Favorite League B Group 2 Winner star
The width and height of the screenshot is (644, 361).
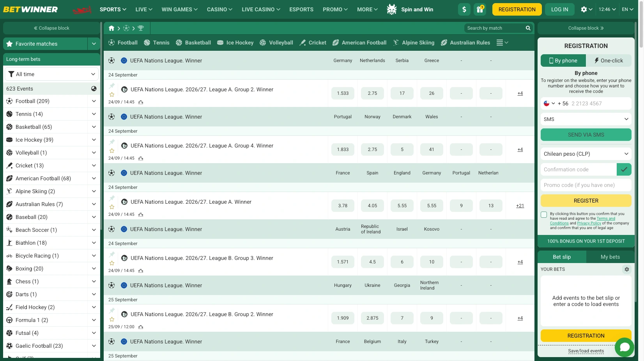click(112, 319)
